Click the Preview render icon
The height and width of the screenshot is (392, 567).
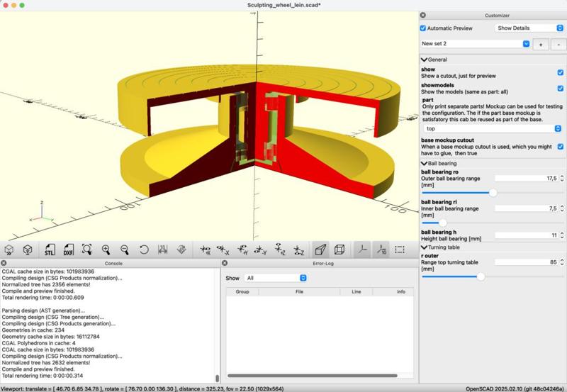pos(9,250)
